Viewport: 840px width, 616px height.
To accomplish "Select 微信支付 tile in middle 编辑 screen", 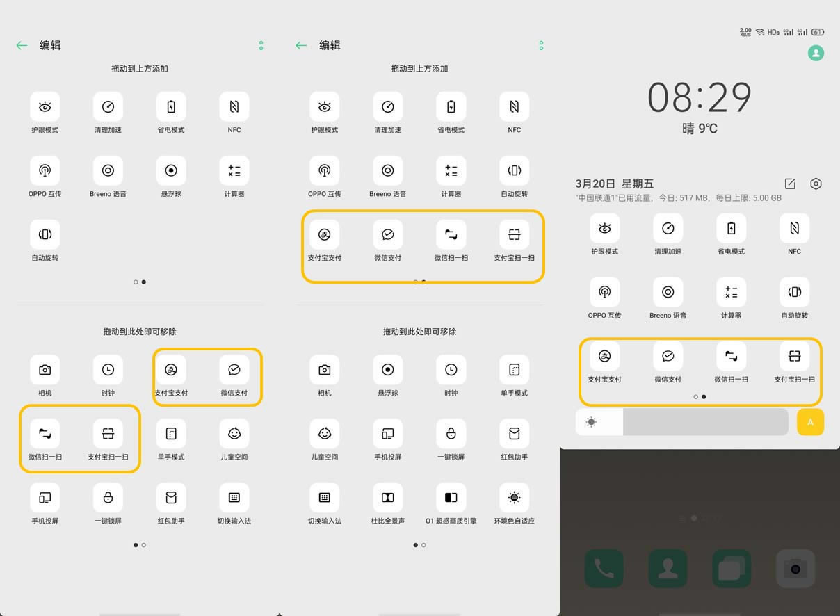I will coord(388,234).
